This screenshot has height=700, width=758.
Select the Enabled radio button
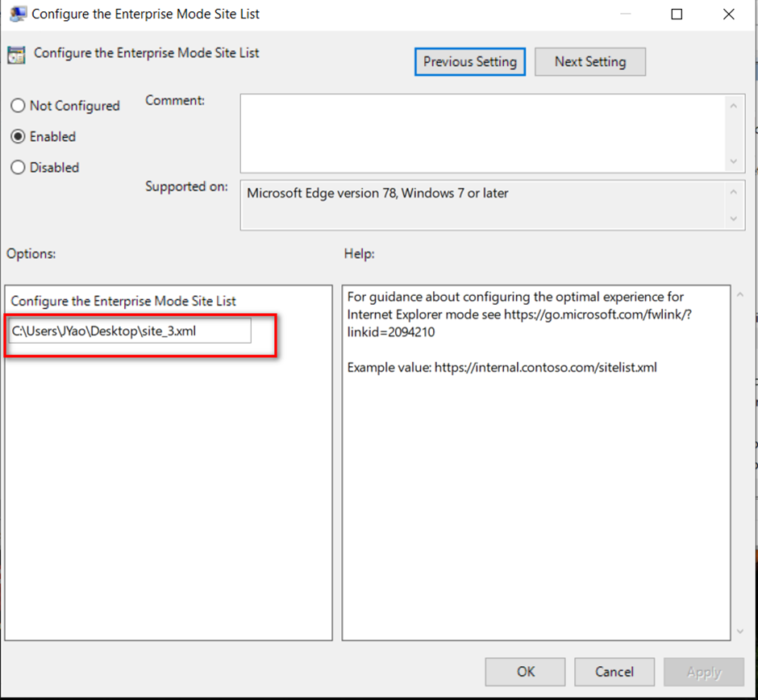[x=17, y=136]
